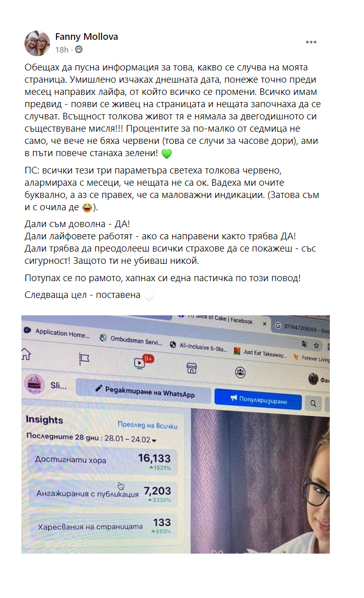Click the Facebook home icon in photo
The image size is (364, 598).
pos(26,354)
